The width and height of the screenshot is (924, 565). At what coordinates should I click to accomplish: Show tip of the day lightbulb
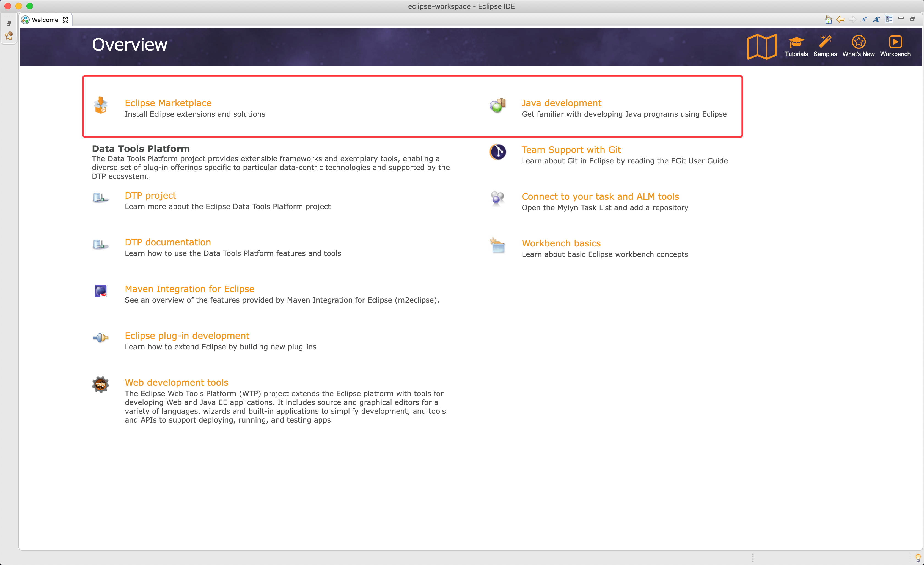click(918, 558)
